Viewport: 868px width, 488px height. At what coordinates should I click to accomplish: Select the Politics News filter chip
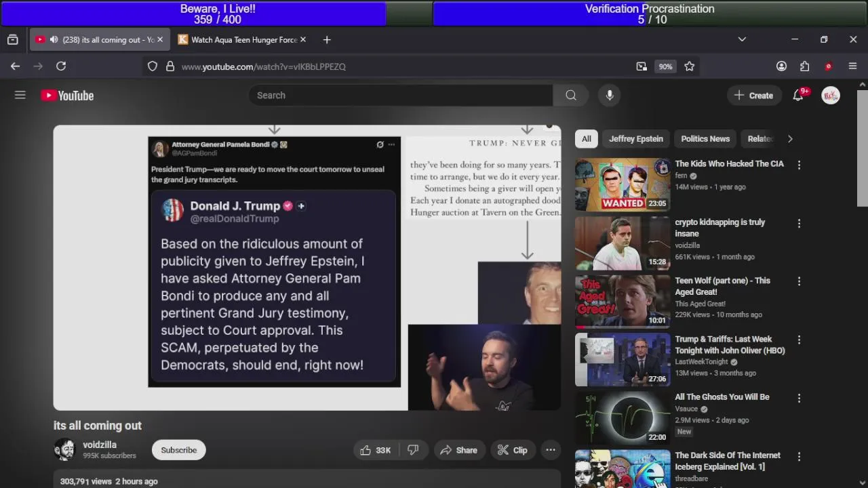(705, 139)
